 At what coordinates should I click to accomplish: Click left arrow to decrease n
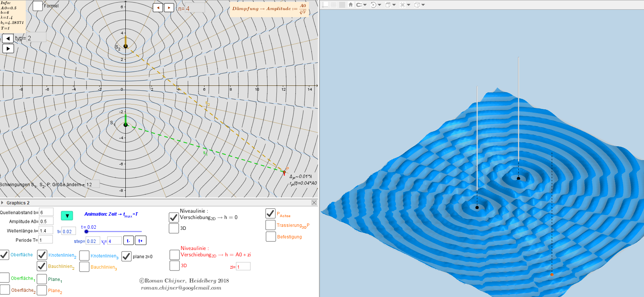(x=158, y=7)
